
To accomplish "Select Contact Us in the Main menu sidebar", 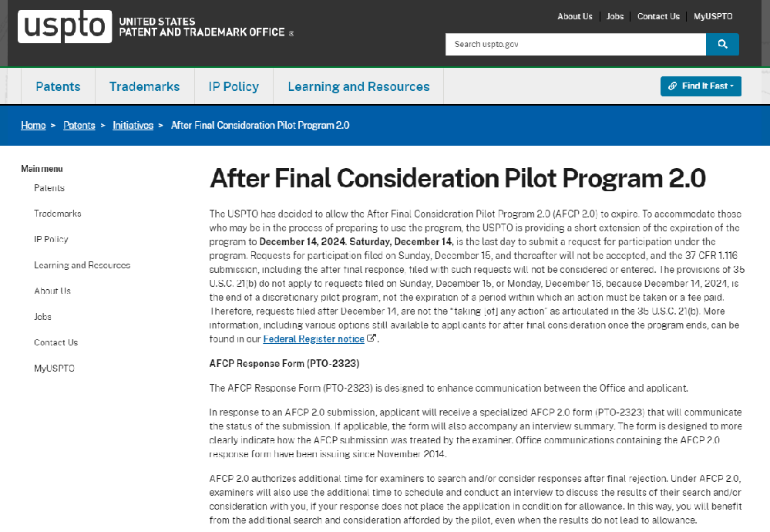I will point(56,342).
